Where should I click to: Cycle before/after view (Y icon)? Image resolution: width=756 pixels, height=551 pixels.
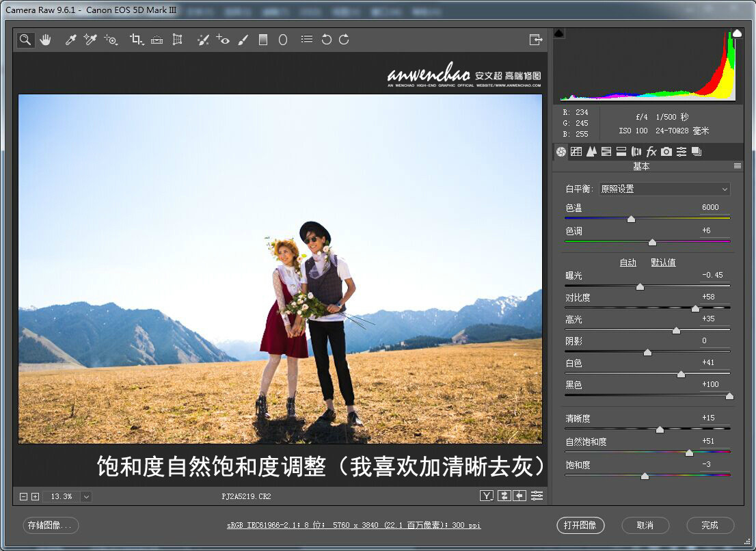pyautogui.click(x=487, y=496)
